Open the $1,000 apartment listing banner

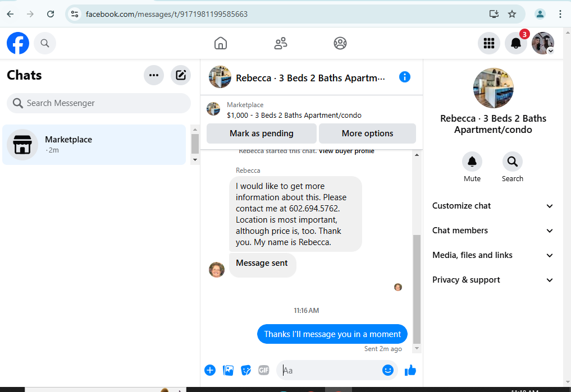point(312,110)
